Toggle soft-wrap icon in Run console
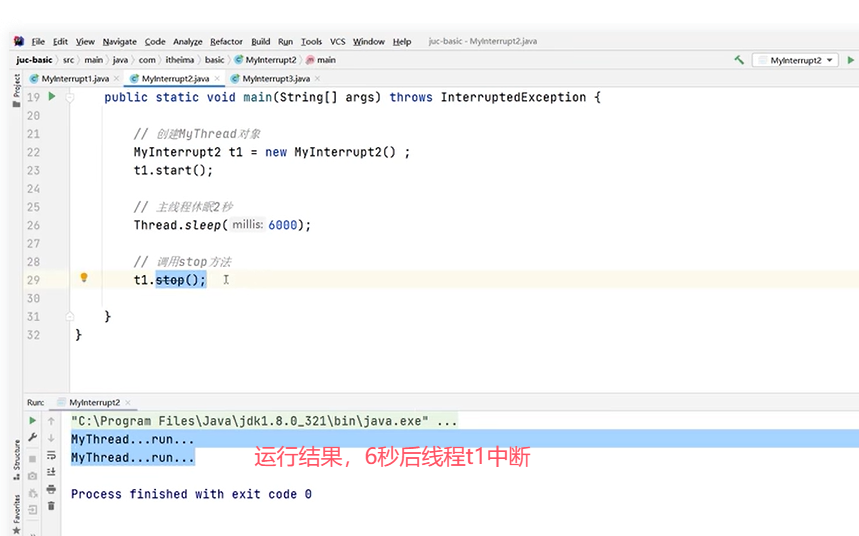 click(x=51, y=455)
